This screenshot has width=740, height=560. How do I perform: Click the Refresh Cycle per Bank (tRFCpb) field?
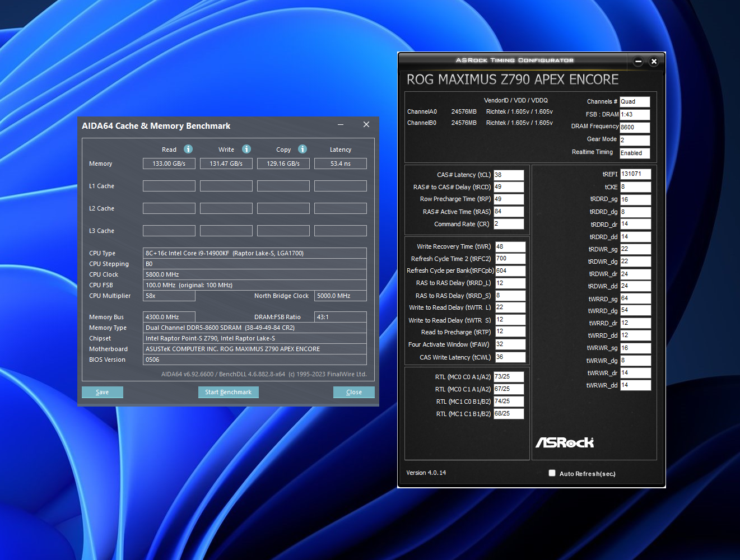(x=510, y=271)
